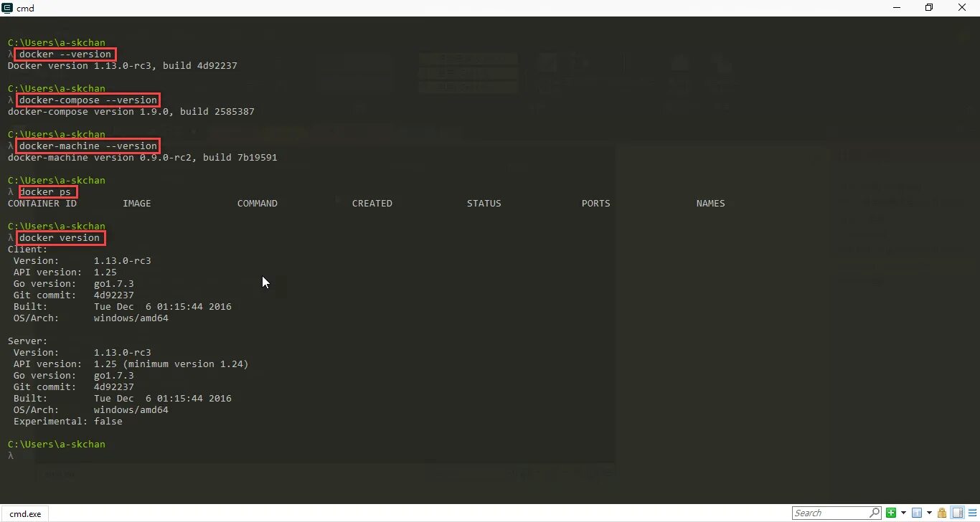
Task: Click the 'docker-machine --version' command text
Action: point(88,146)
